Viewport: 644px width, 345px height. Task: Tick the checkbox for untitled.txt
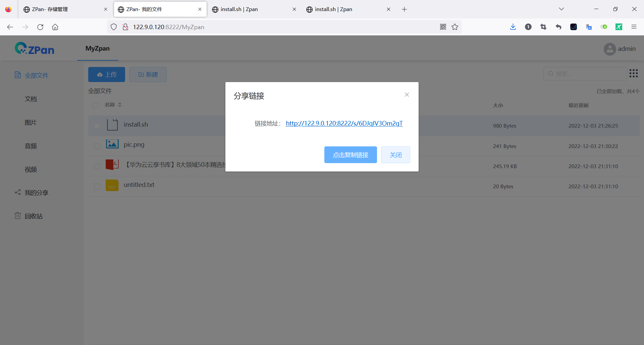(x=97, y=186)
